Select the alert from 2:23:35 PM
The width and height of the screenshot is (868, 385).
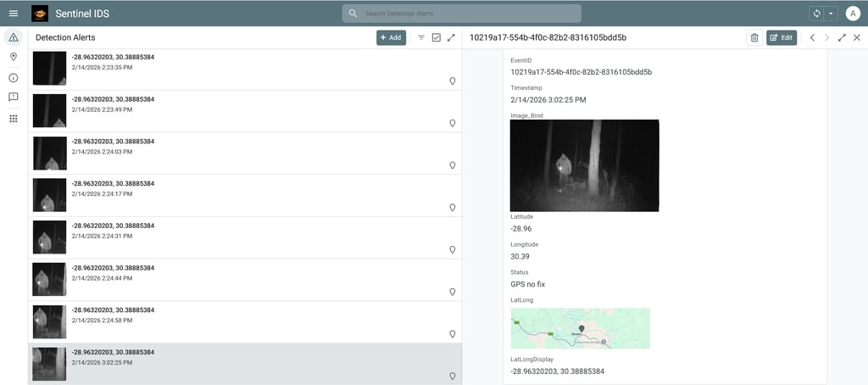coord(245,70)
